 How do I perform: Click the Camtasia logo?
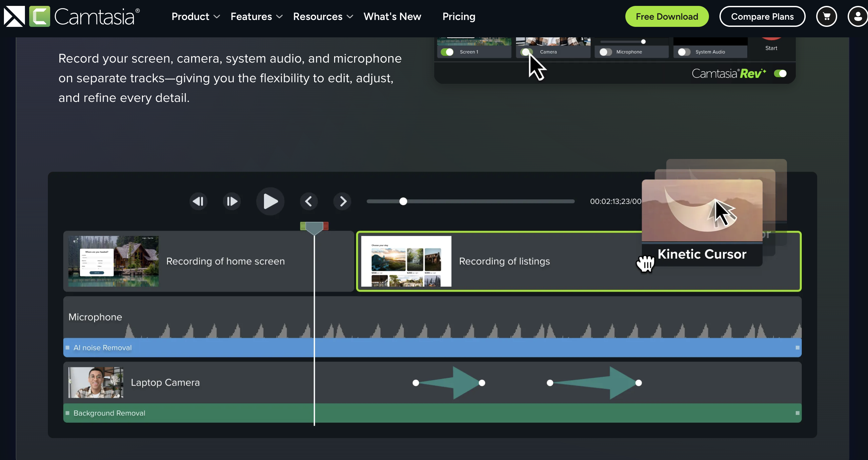pyautogui.click(x=71, y=16)
